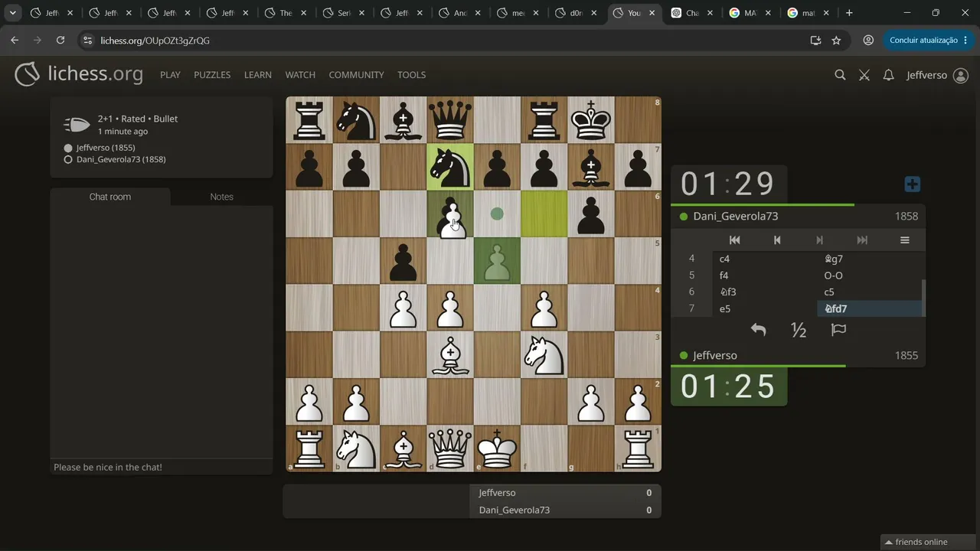Open the Chrome profile icon
The width and height of the screenshot is (980, 551).
[868, 41]
